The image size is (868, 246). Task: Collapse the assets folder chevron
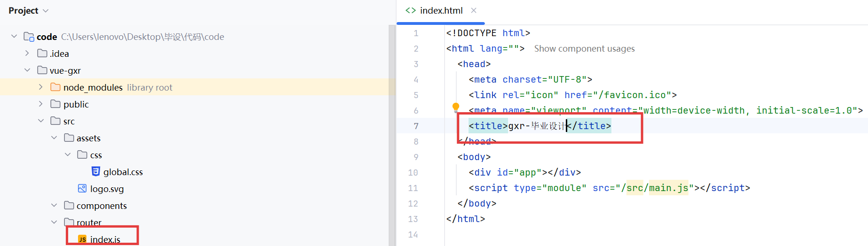click(x=54, y=138)
